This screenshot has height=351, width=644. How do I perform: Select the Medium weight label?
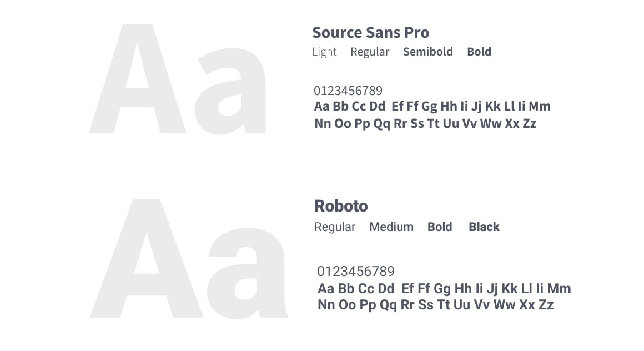click(391, 227)
